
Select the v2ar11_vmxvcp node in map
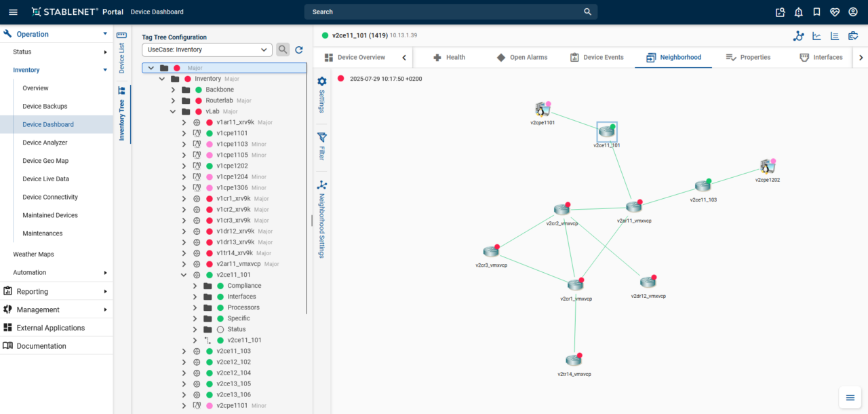point(633,207)
